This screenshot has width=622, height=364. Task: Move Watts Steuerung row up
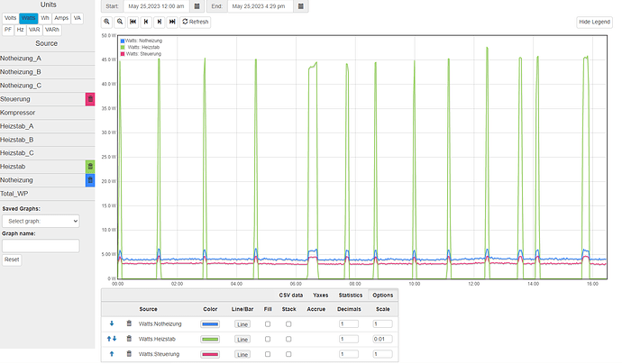click(x=112, y=354)
